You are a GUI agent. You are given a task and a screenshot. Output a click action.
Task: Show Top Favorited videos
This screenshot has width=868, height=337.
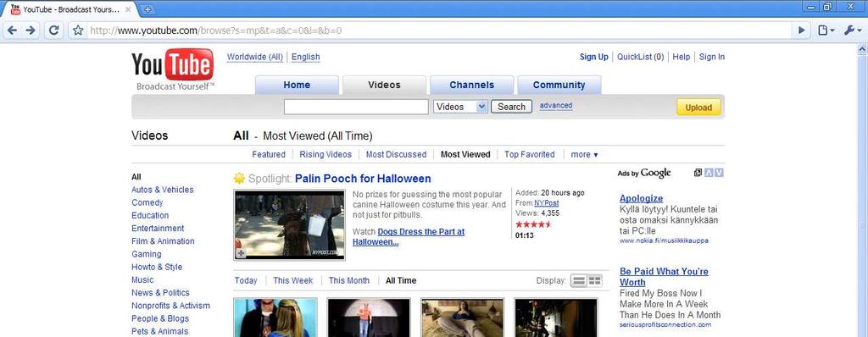[x=529, y=154]
